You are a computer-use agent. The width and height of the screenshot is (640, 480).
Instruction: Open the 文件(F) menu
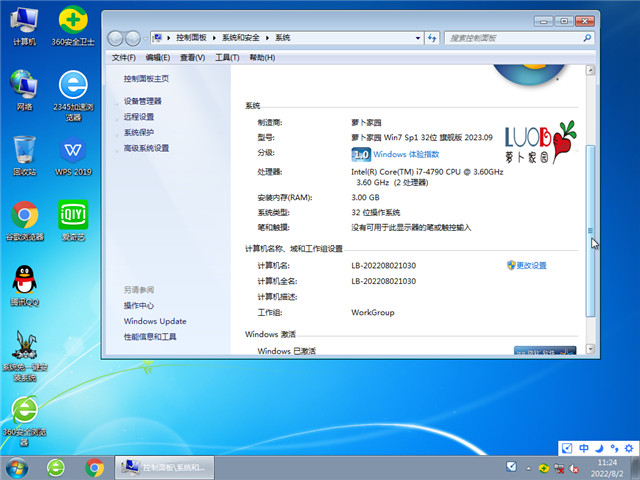pos(124,58)
